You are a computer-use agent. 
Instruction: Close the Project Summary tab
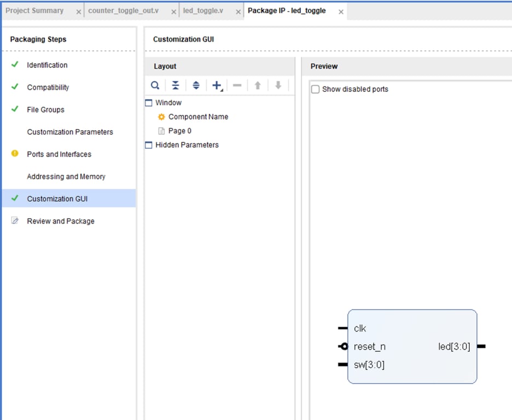78,12
